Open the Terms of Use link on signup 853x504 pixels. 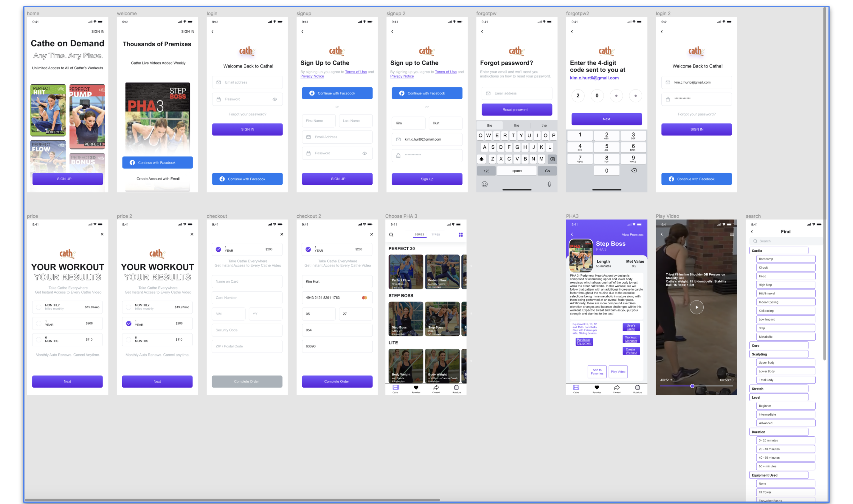coord(356,72)
